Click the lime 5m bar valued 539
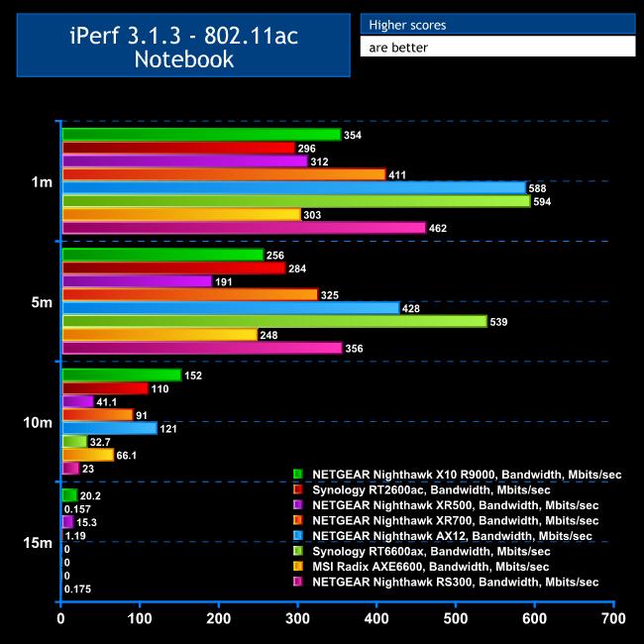This screenshot has height=644, width=644. click(274, 321)
